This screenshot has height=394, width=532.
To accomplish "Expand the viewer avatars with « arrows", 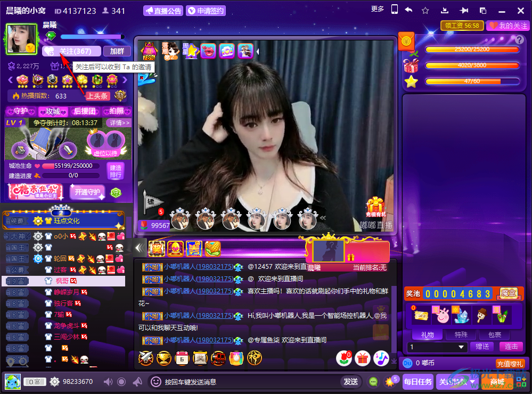I will tap(323, 218).
